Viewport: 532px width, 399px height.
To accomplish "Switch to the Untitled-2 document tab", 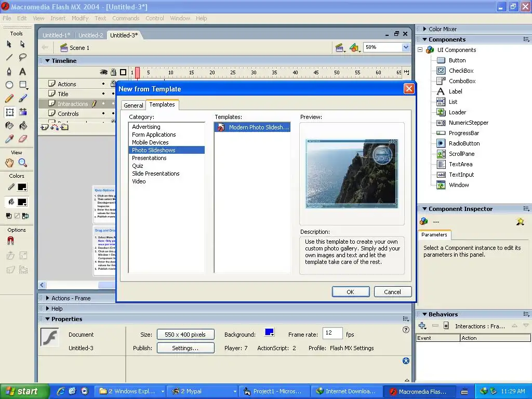I will [x=90, y=35].
